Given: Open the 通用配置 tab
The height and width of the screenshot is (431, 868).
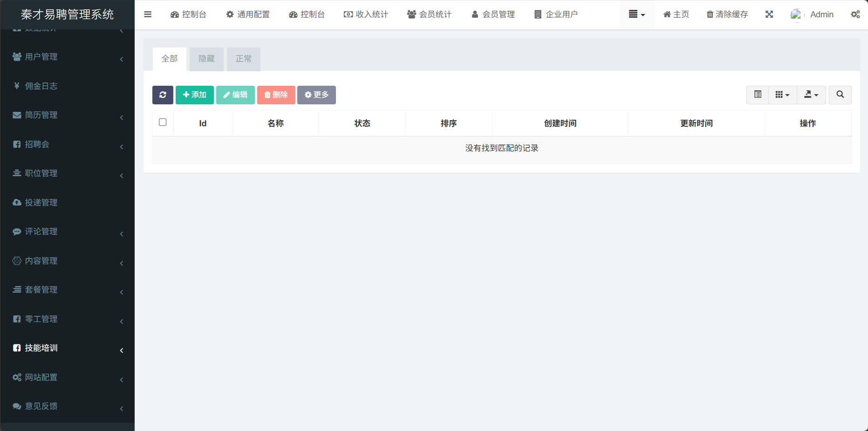Looking at the screenshot, I should pyautogui.click(x=247, y=14).
